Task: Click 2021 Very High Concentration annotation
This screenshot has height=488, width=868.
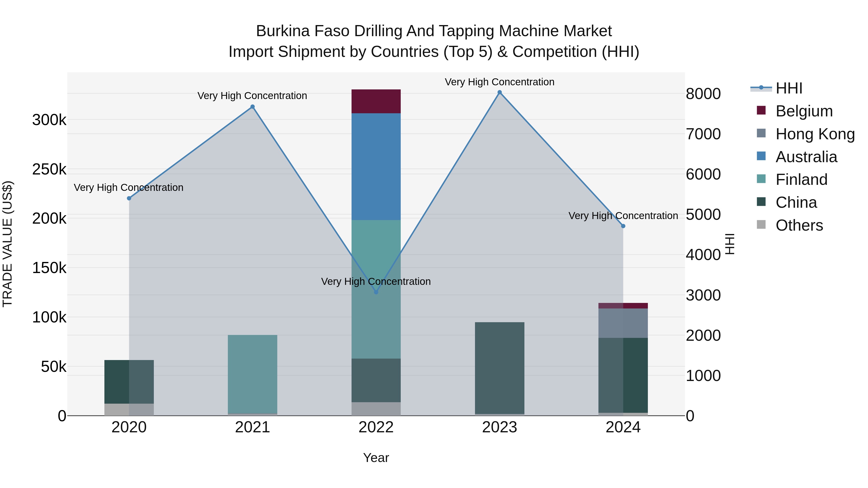Action: (x=252, y=96)
